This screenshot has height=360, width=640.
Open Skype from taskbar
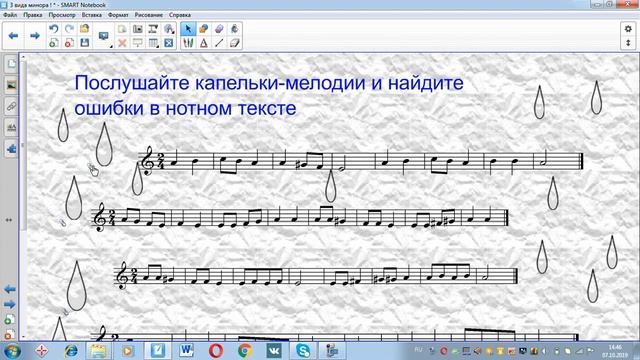pos(303,351)
